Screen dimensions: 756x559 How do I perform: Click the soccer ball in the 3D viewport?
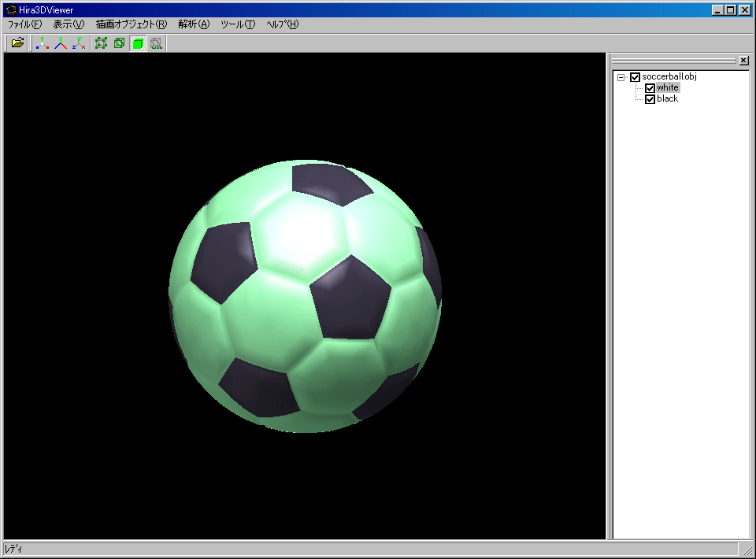point(305,296)
